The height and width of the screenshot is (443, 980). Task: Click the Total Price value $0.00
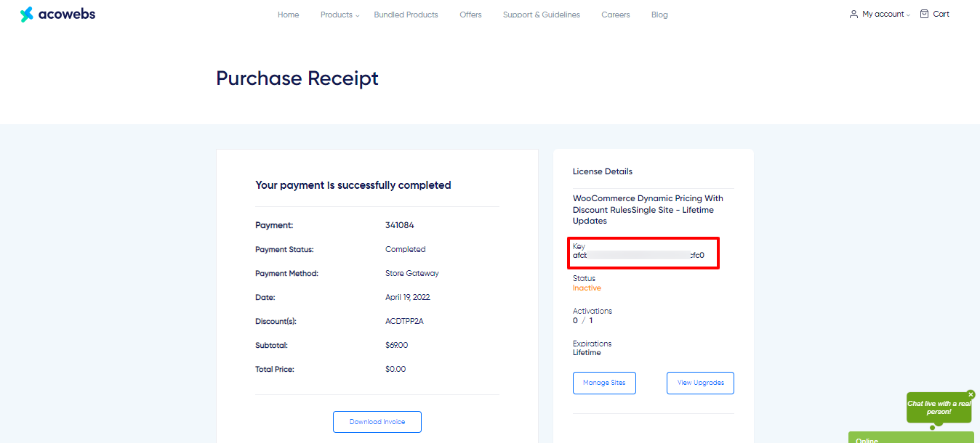[395, 369]
